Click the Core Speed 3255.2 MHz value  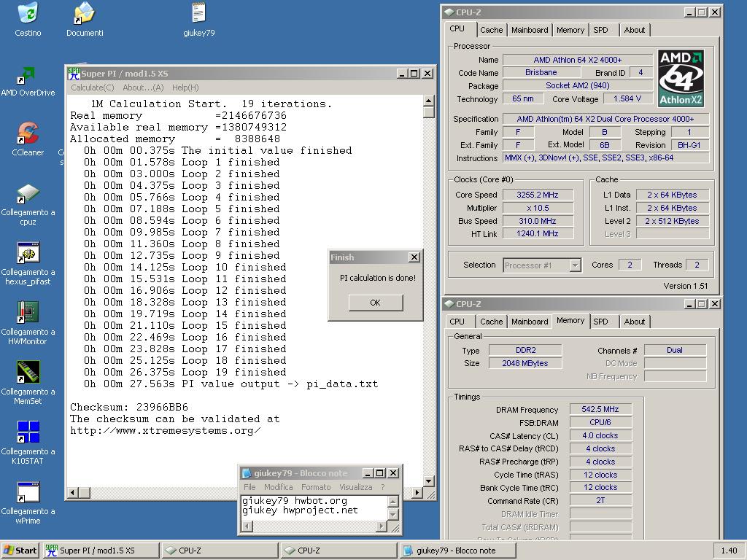(x=538, y=195)
